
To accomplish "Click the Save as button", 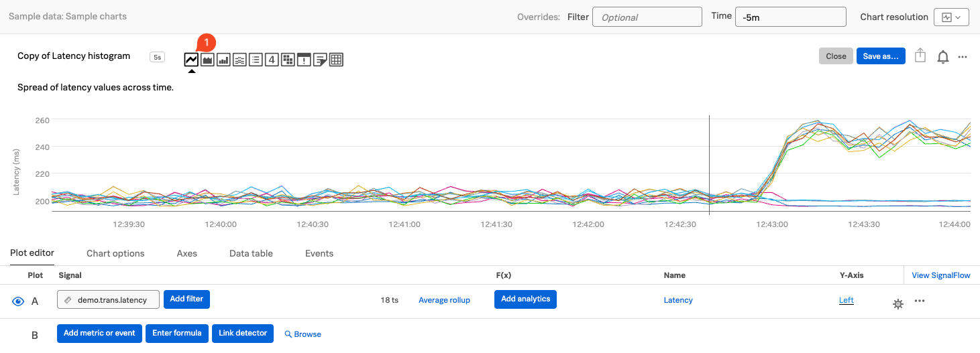I will click(x=880, y=56).
